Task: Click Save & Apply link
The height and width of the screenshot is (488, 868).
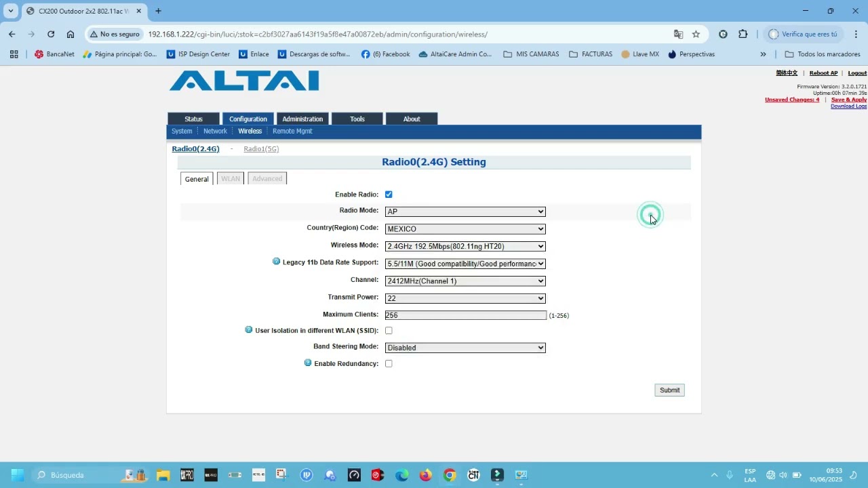Action: (849, 100)
